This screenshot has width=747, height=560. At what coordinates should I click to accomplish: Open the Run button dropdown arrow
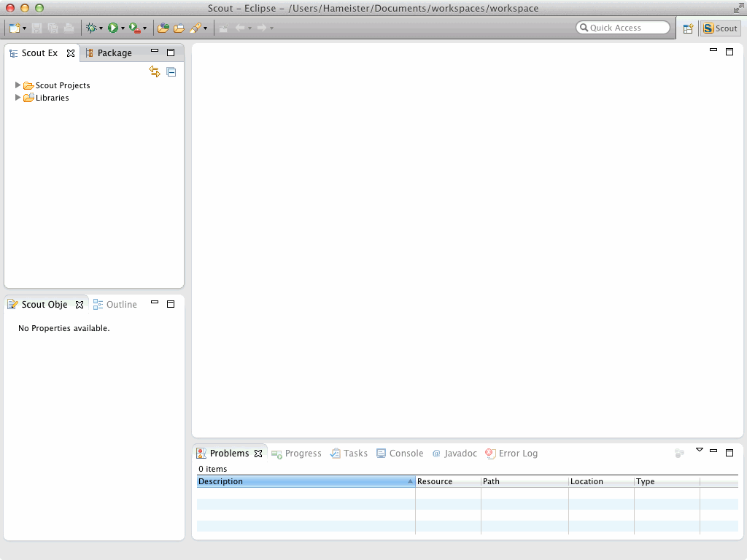coord(123,28)
